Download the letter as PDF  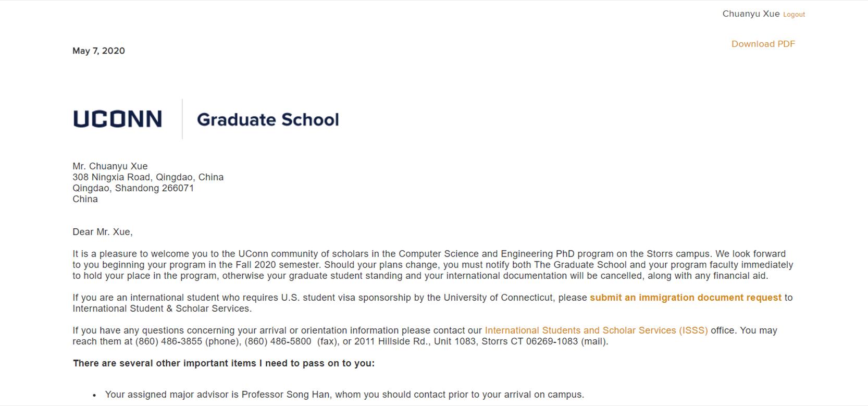(763, 44)
